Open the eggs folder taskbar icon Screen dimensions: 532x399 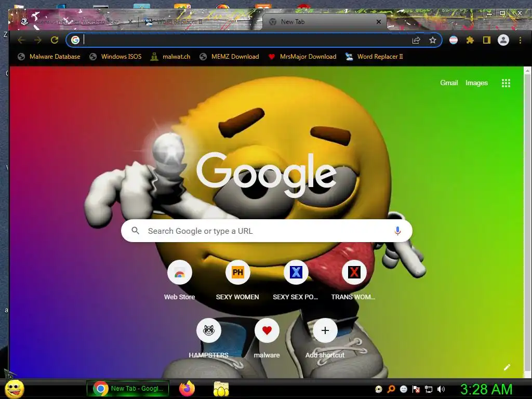coord(221,389)
